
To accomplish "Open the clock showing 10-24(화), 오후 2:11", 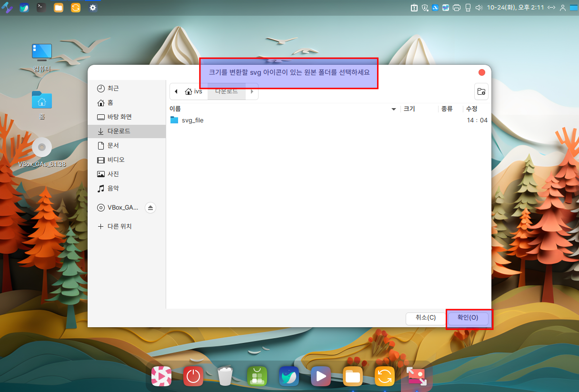I will [515, 8].
